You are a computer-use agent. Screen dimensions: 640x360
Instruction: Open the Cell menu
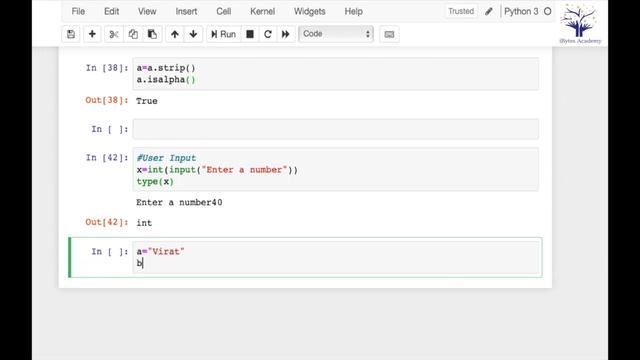click(x=224, y=11)
